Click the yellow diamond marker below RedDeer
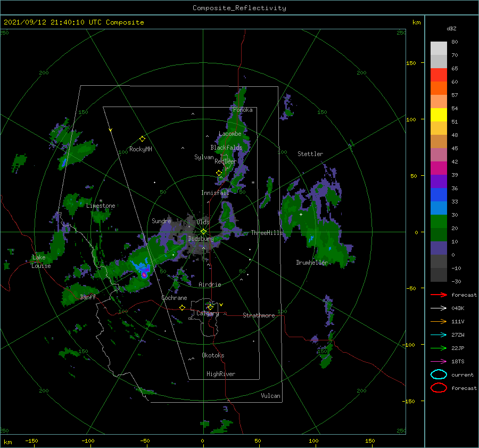The image size is (479, 448). click(219, 173)
